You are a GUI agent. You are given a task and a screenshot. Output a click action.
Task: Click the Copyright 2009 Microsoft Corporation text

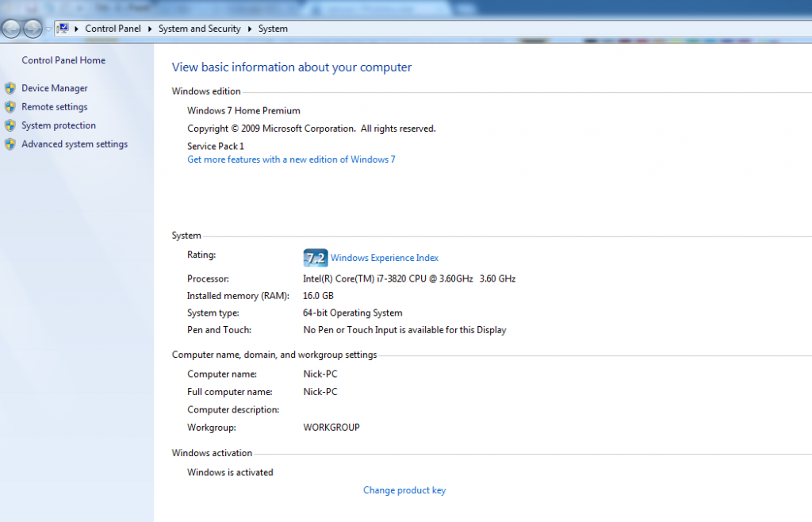click(x=311, y=129)
